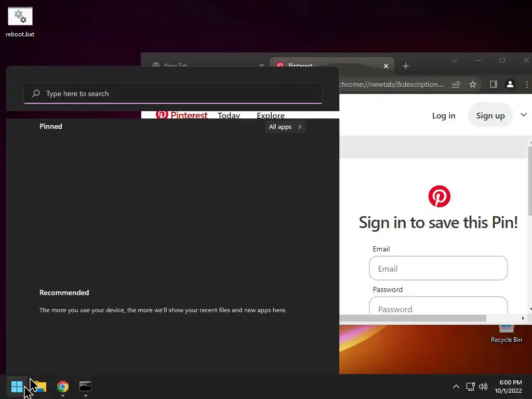Image resolution: width=532 pixels, height=399 pixels.
Task: Click Sign up on Pinterest header
Action: pos(490,116)
